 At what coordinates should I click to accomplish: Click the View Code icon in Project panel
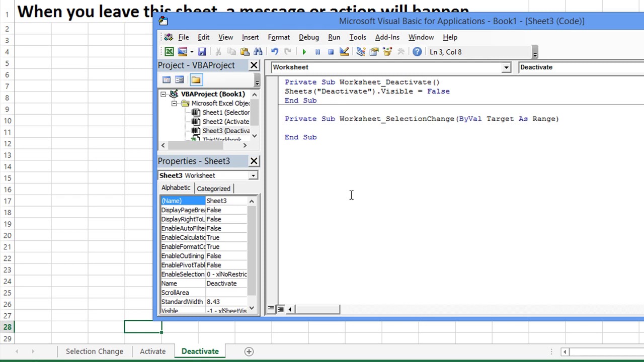(x=167, y=80)
